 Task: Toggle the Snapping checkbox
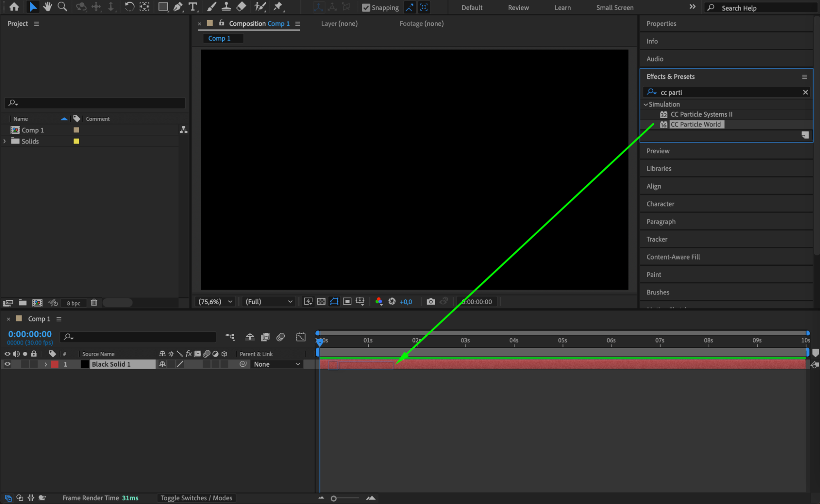point(366,7)
